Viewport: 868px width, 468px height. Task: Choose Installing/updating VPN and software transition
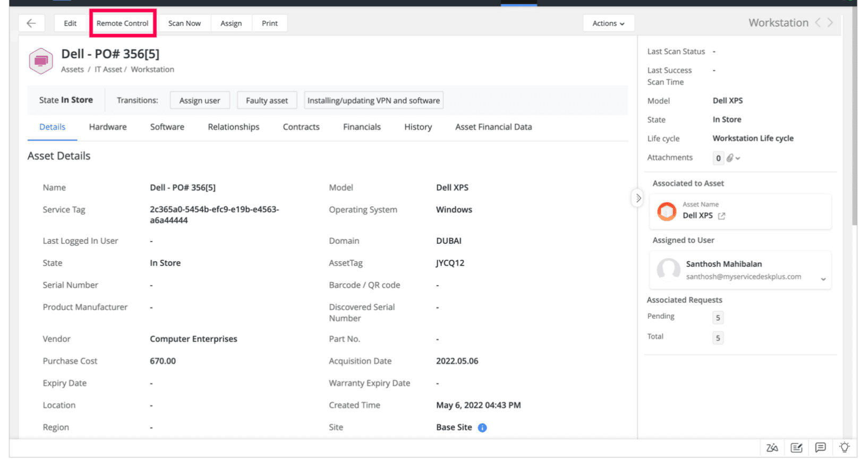[373, 100]
